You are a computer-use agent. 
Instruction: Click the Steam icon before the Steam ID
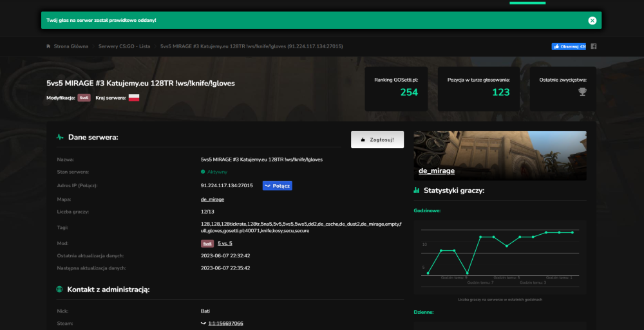pos(203,324)
